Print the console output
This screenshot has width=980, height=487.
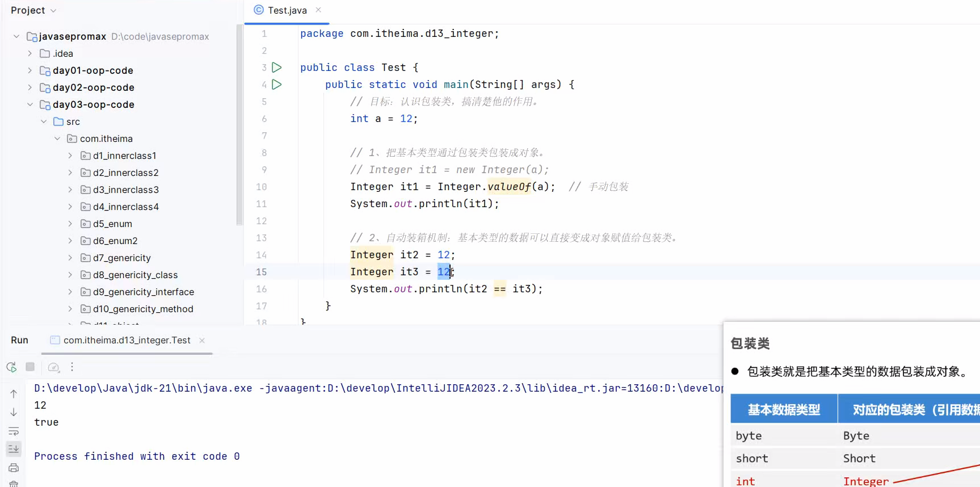pos(14,468)
